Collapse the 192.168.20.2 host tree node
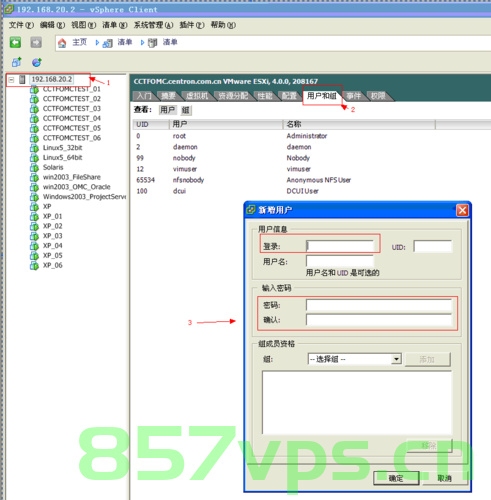Screen dimensions: 491x500 11,80
